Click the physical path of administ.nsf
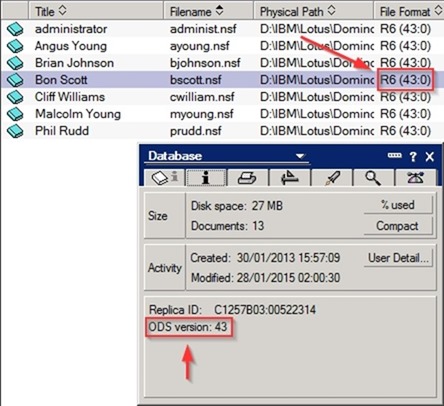 click(x=317, y=29)
